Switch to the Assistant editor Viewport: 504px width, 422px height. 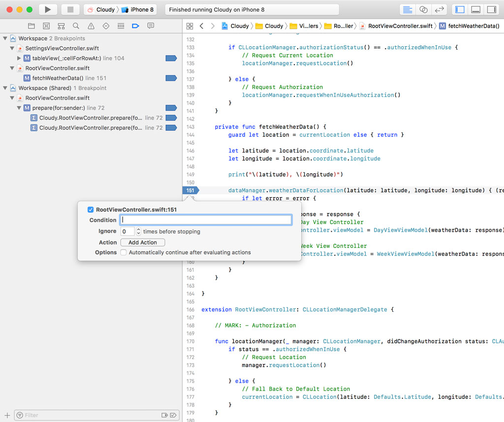423,9
